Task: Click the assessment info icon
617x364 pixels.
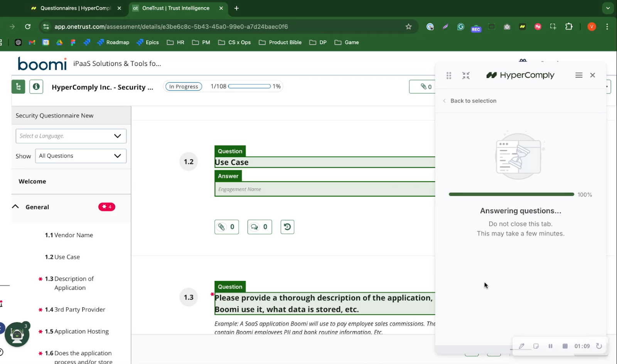Action: pyautogui.click(x=36, y=87)
